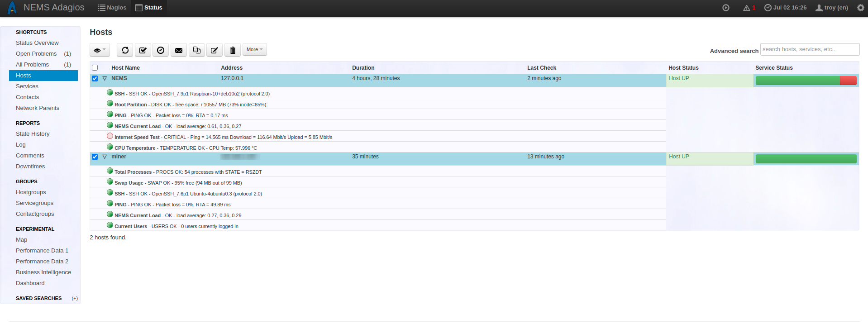Open Contactgroups in sidebar
Viewport: 868px width, 324px height.
35,214
